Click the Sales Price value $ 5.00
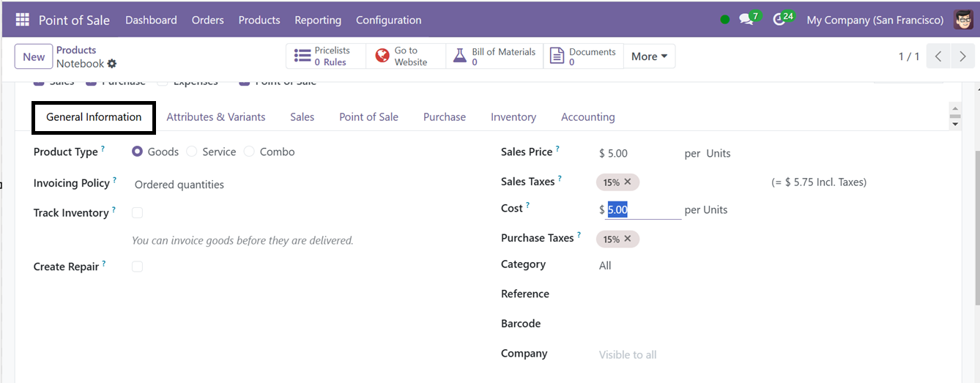This screenshot has height=383, width=980. pyautogui.click(x=614, y=154)
